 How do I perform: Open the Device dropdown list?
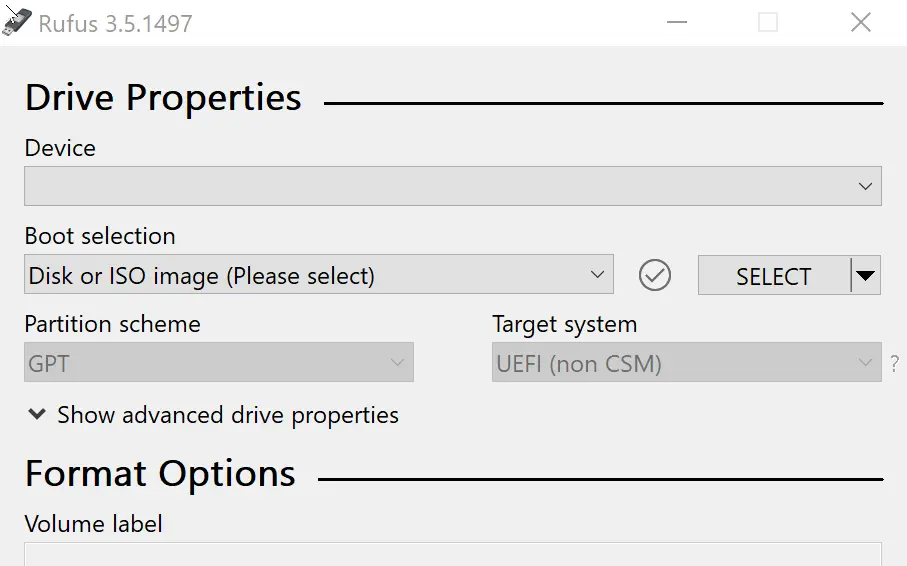coord(452,186)
